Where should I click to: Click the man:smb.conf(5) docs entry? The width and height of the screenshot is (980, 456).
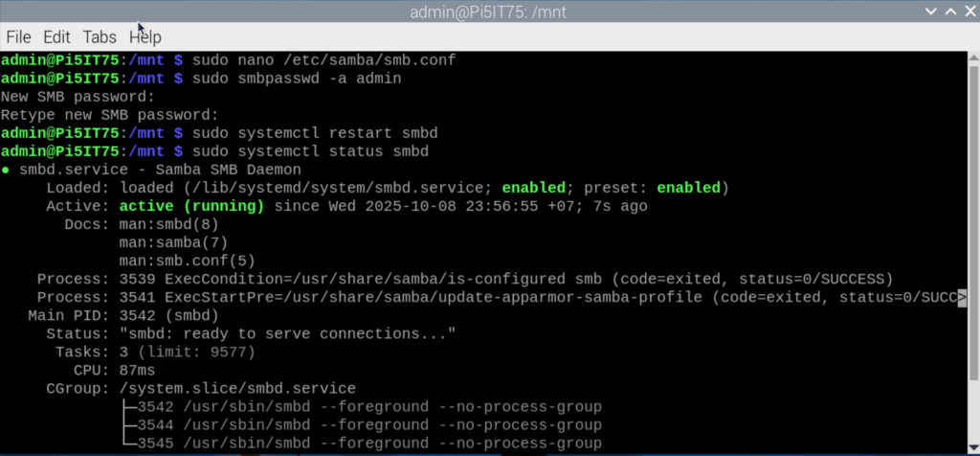pos(187,261)
